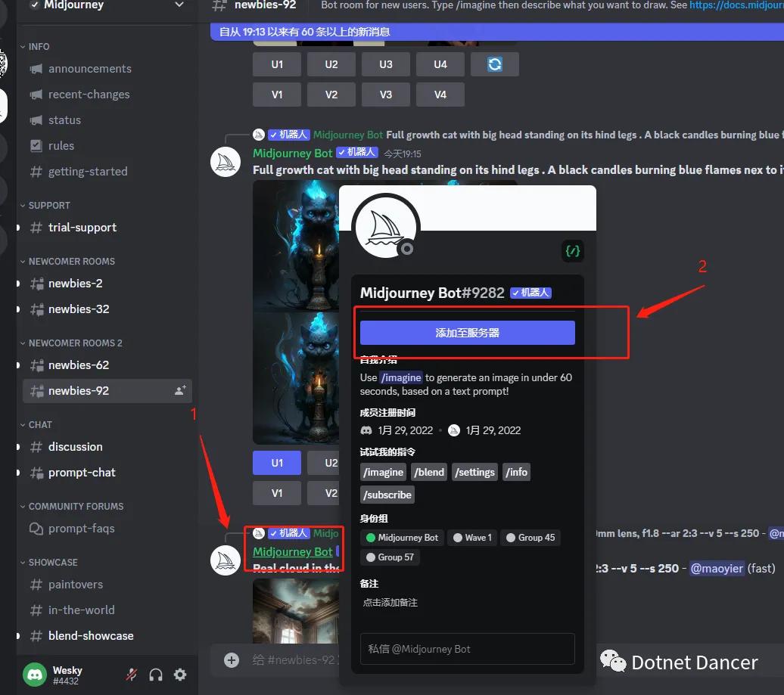The width and height of the screenshot is (784, 695).
Task: Collapse the NEWCOMER ROOMS 2 category
Action: pyautogui.click(x=75, y=343)
